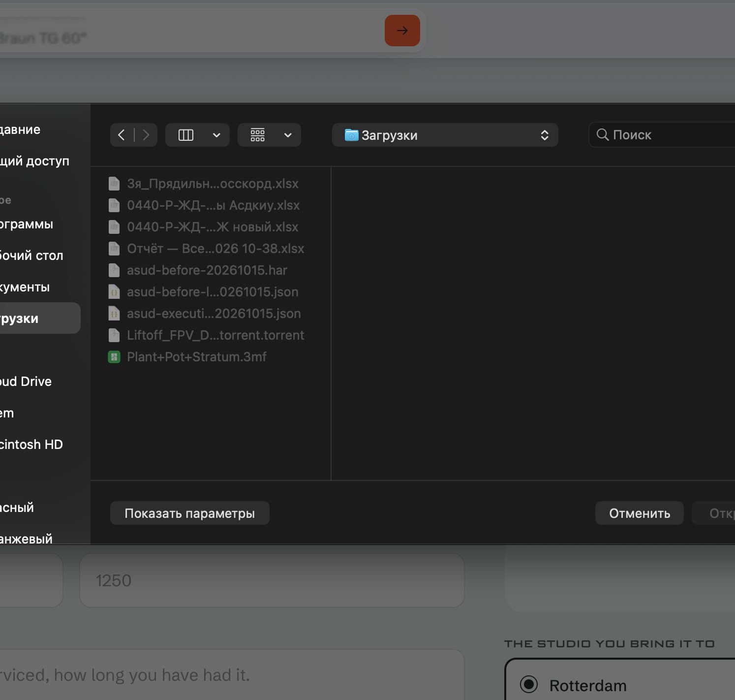Focus the Поиск search field
This screenshot has height=700, width=735.
pyautogui.click(x=662, y=135)
